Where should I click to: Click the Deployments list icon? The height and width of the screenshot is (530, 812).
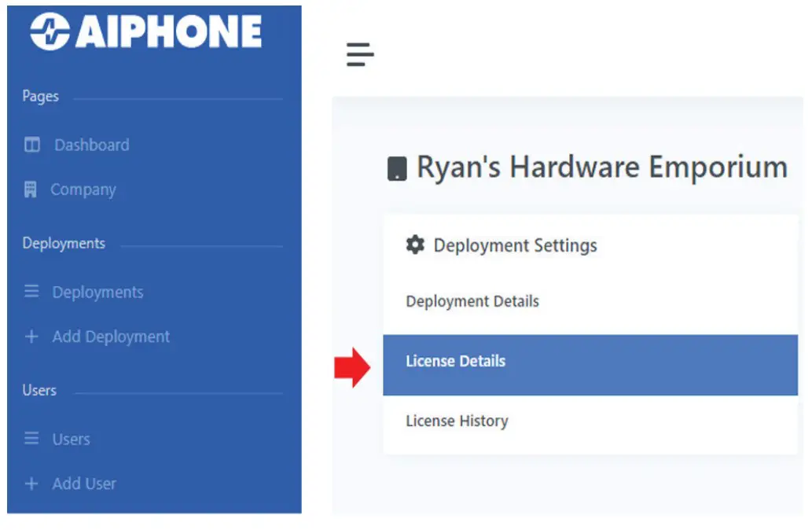tap(31, 292)
